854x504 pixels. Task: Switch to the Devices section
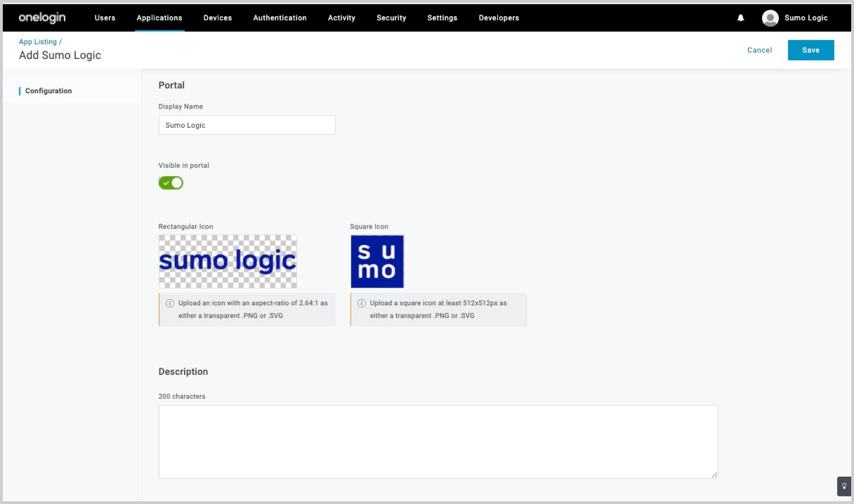pos(217,18)
